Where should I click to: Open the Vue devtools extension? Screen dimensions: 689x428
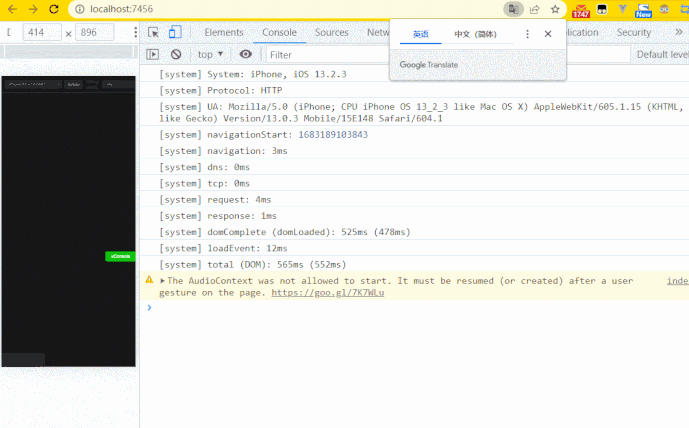point(622,9)
